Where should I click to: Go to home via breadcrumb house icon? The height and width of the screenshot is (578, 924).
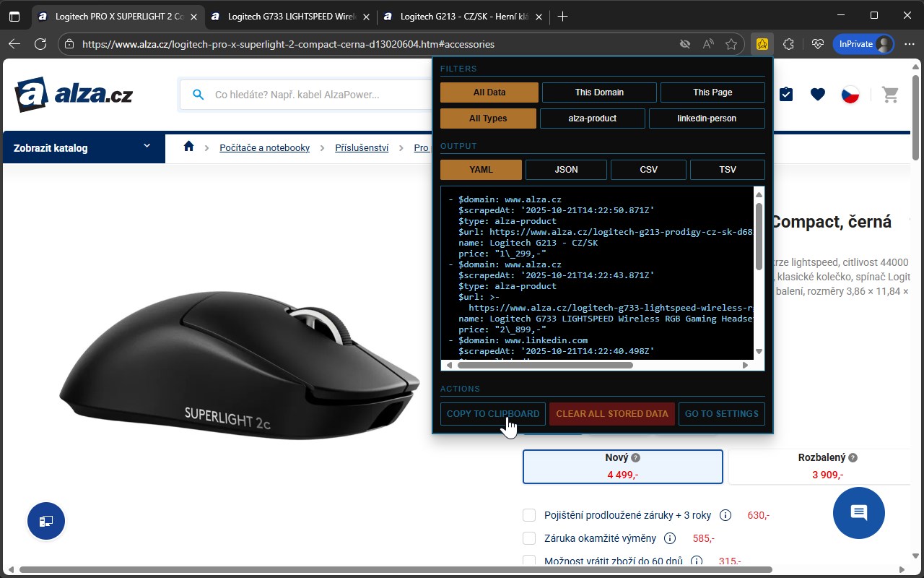coord(188,147)
